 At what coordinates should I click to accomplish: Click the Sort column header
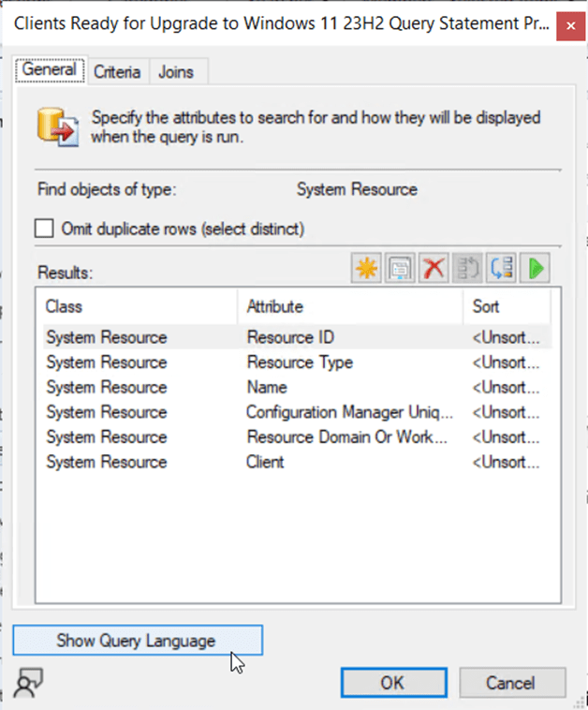point(506,306)
